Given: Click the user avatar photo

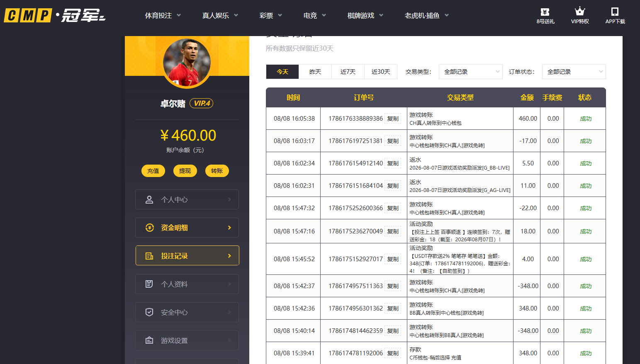Looking at the screenshot, I should (x=187, y=63).
